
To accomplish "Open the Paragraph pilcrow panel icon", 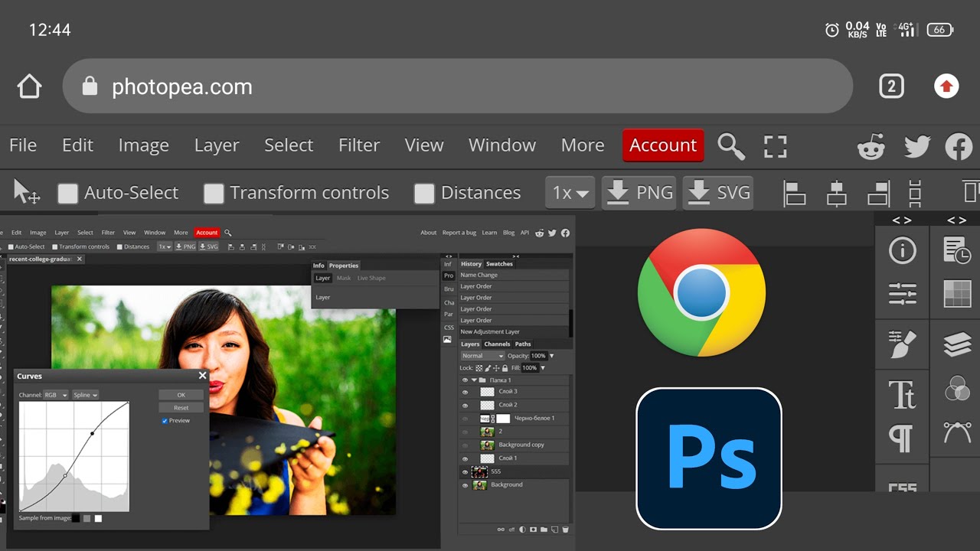I will [901, 439].
